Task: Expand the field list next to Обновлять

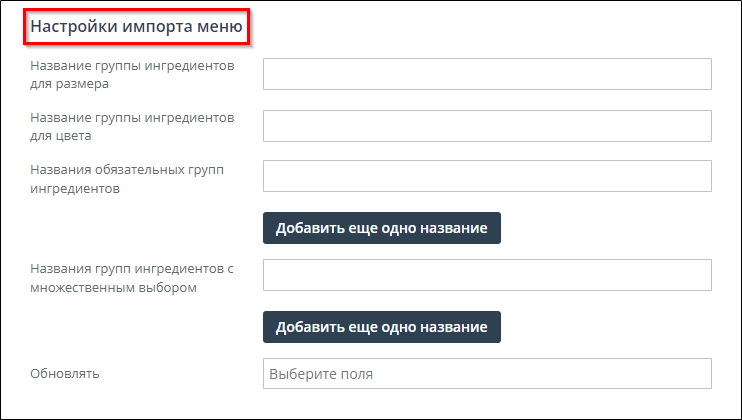Action: pyautogui.click(x=486, y=374)
